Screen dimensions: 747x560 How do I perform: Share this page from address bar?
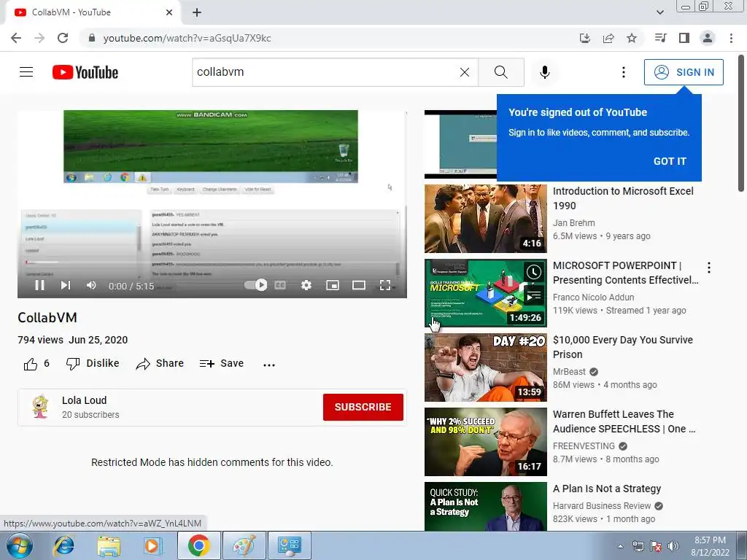click(x=608, y=38)
